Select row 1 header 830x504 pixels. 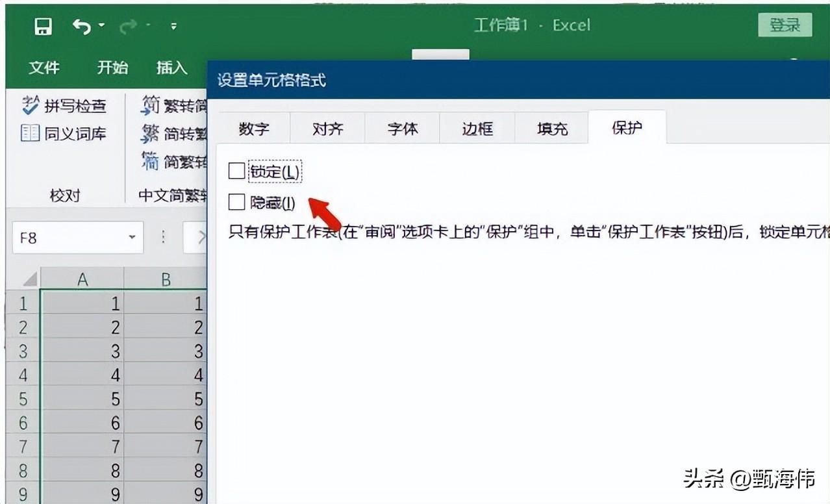click(x=23, y=303)
